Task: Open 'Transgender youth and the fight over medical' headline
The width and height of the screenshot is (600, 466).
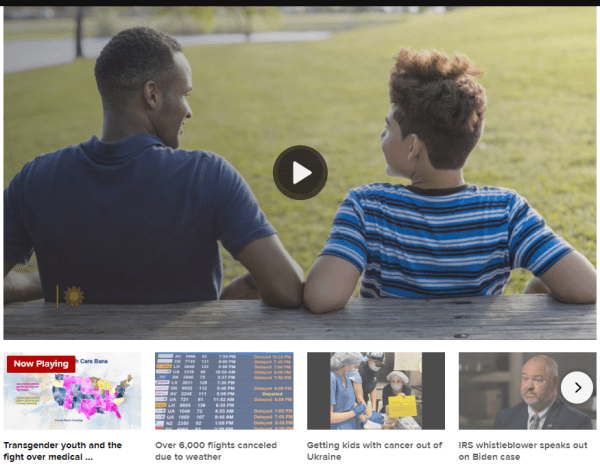Action: [63, 451]
